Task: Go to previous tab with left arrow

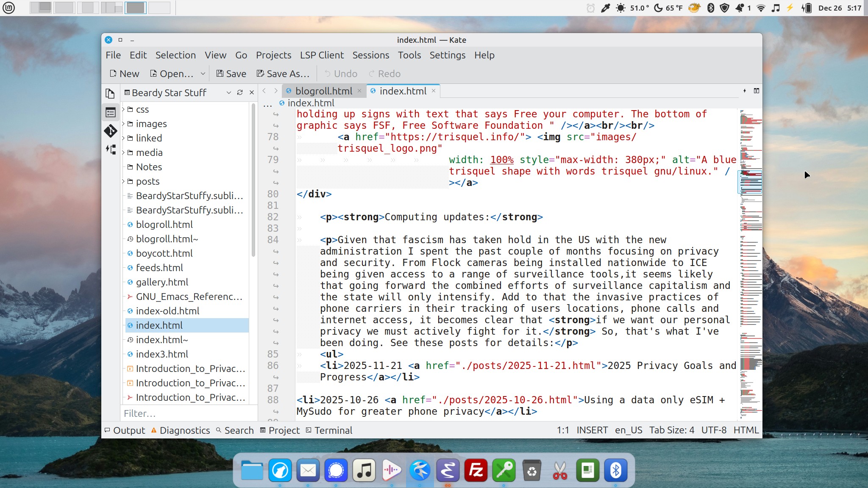Action: 264,91
